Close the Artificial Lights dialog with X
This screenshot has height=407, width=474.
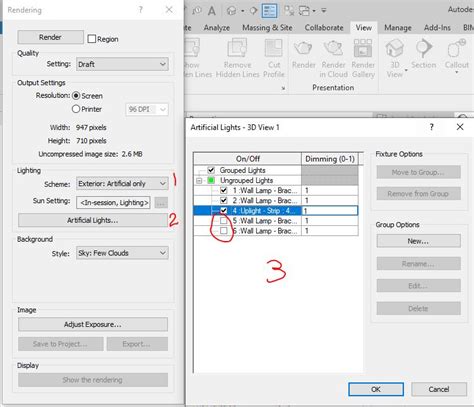[460, 127]
